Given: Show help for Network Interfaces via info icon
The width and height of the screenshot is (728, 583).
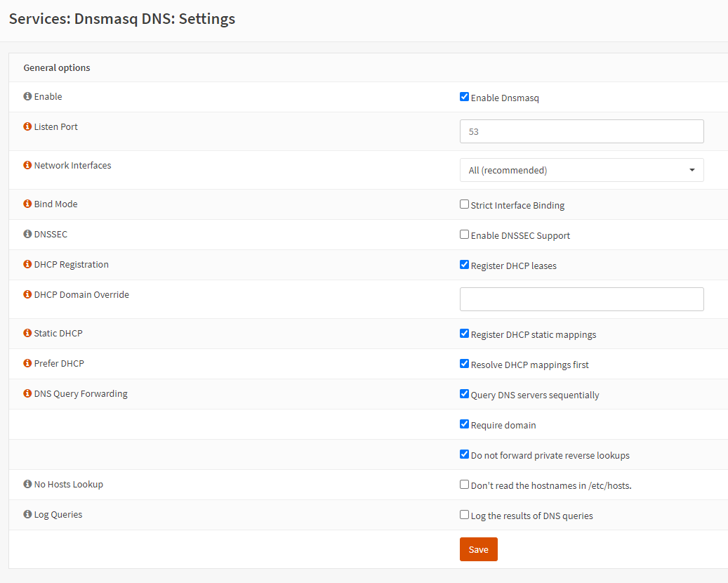Looking at the screenshot, I should [x=27, y=165].
